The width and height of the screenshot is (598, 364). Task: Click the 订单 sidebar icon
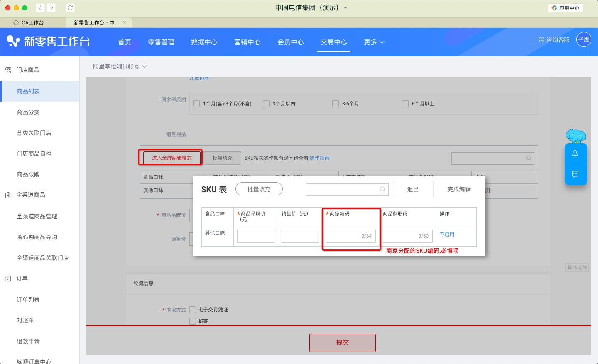tap(8, 278)
